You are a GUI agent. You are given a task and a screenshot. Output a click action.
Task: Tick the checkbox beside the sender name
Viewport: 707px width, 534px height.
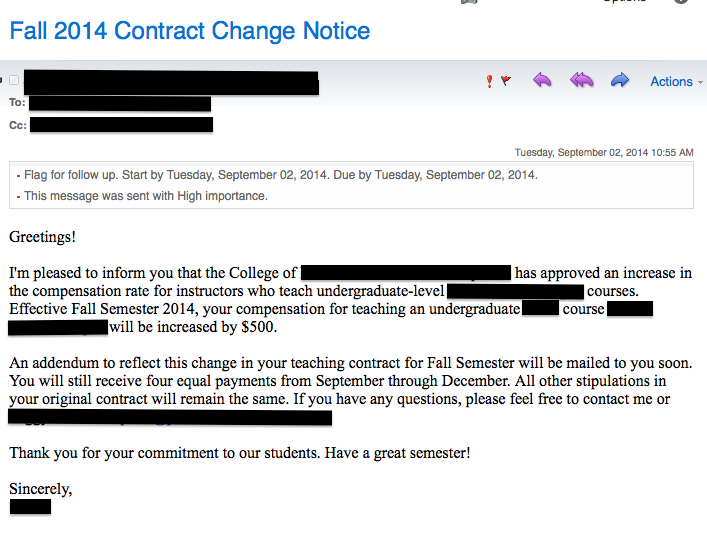(13, 81)
